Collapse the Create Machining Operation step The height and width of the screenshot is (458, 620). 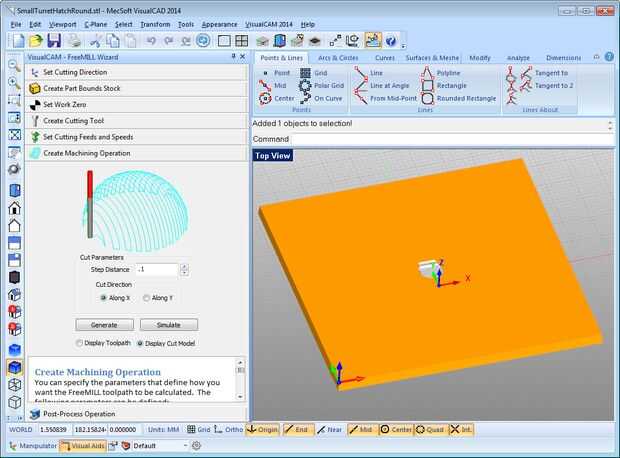[137, 153]
